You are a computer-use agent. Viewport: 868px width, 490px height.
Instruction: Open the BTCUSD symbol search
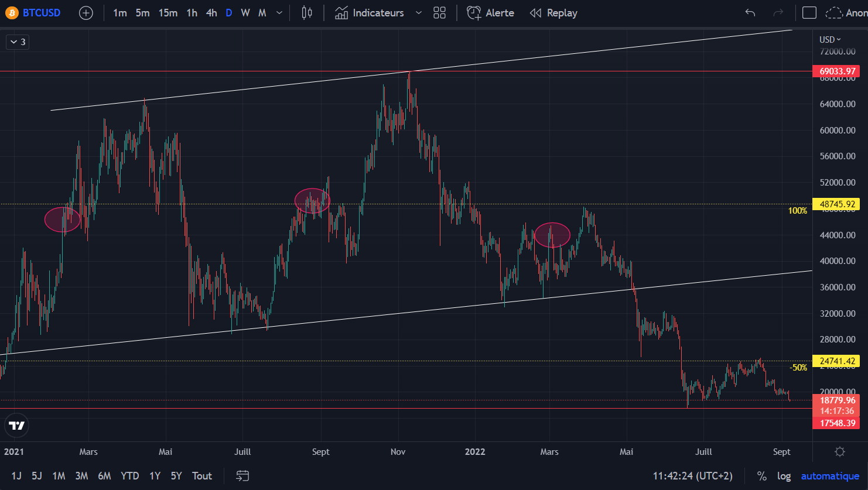pos(42,13)
